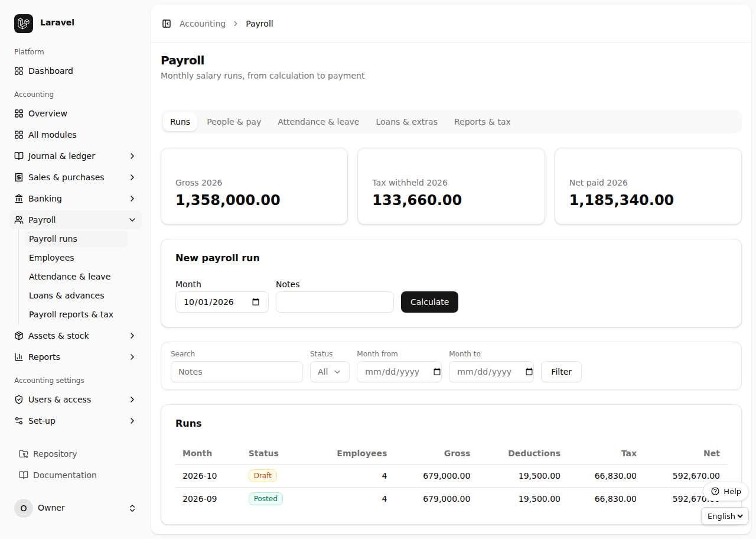Open calendar picker for Month to
Image resolution: width=756 pixels, height=539 pixels.
tap(529, 372)
